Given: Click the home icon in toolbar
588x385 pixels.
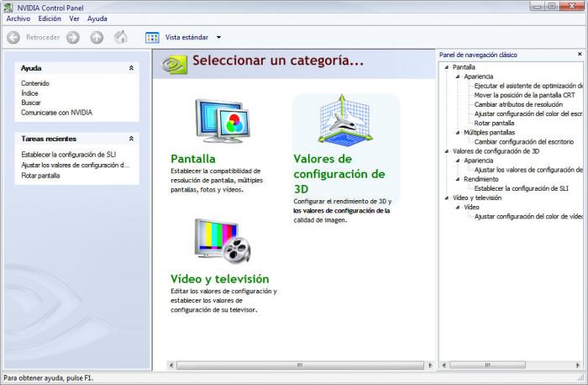Looking at the screenshot, I should pyautogui.click(x=121, y=37).
